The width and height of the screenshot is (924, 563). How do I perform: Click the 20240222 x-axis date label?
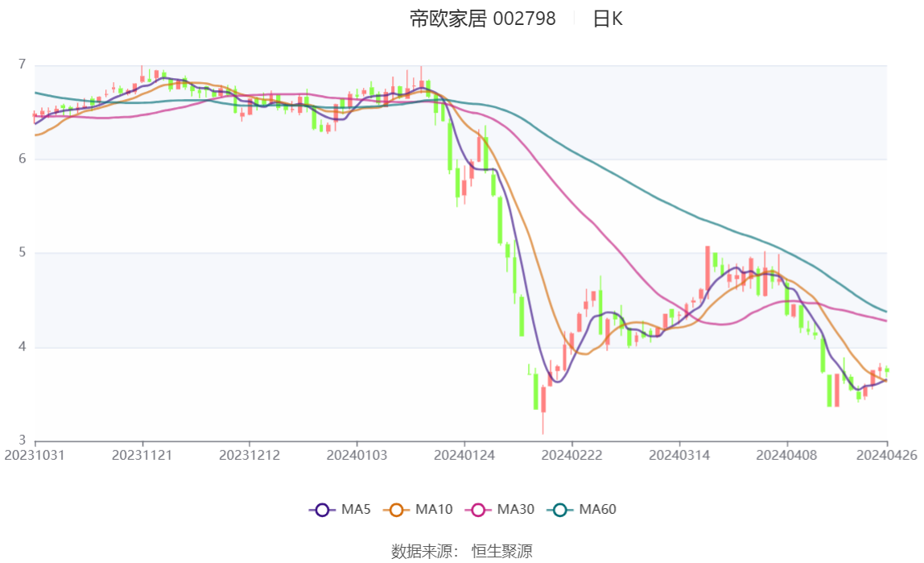tap(571, 456)
